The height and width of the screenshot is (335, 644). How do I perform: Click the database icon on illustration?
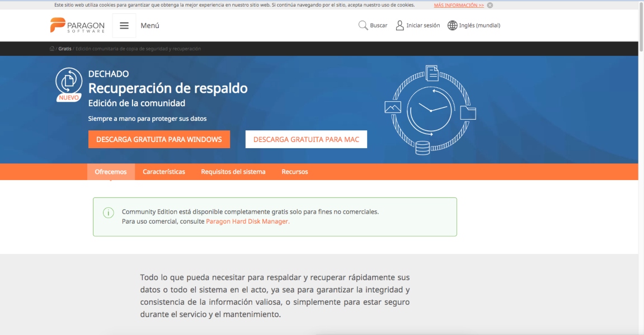point(422,148)
